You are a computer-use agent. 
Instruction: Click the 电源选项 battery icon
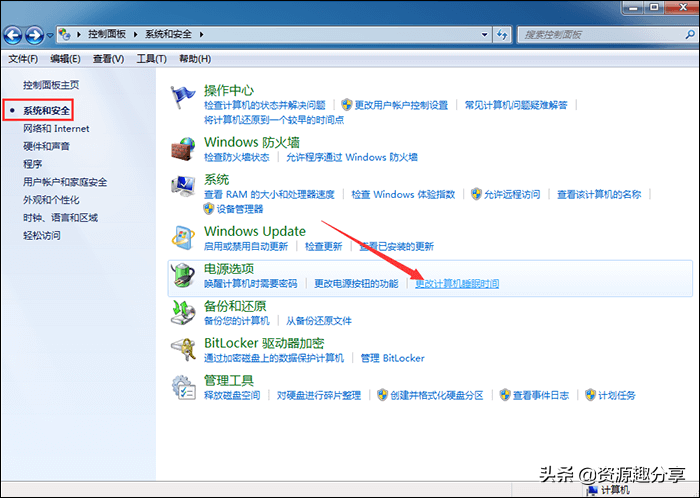coord(183,275)
